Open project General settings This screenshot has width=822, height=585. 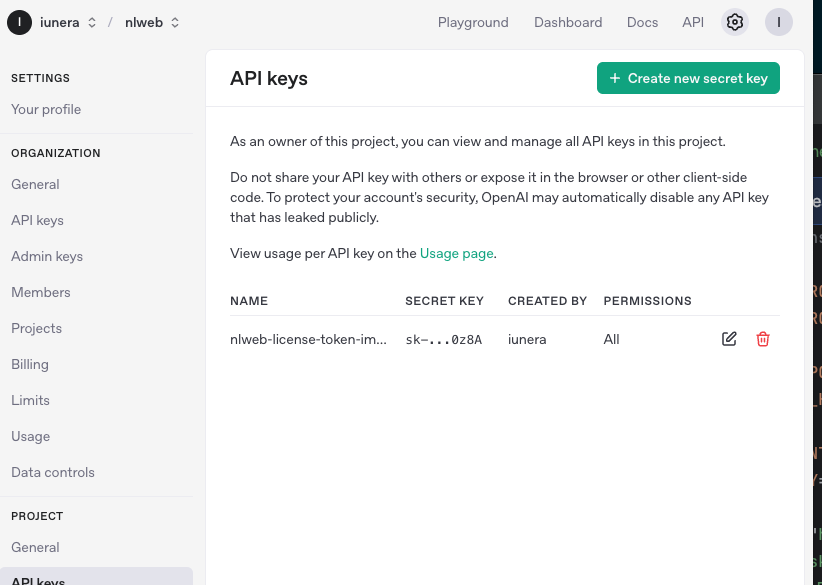click(35, 548)
